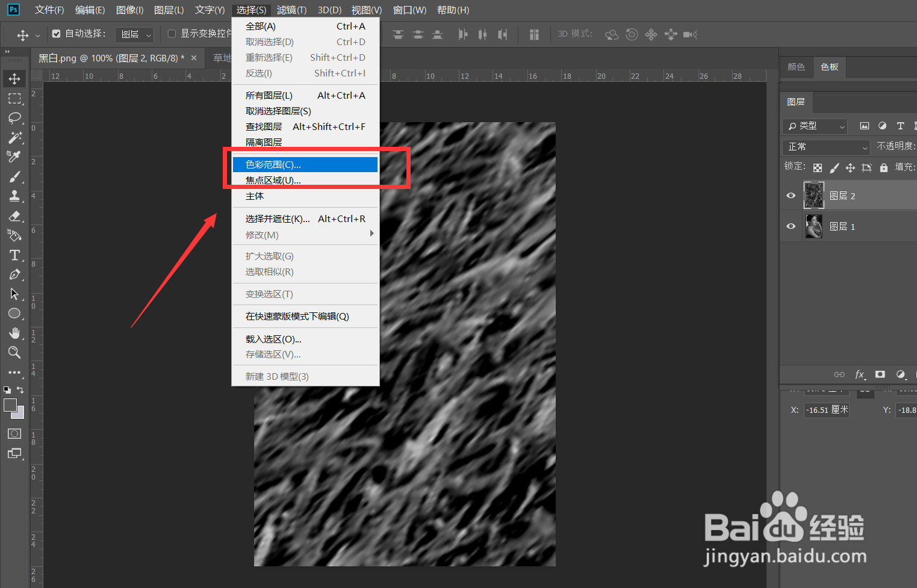Open the 图层 auto-select dropdown

point(135,34)
